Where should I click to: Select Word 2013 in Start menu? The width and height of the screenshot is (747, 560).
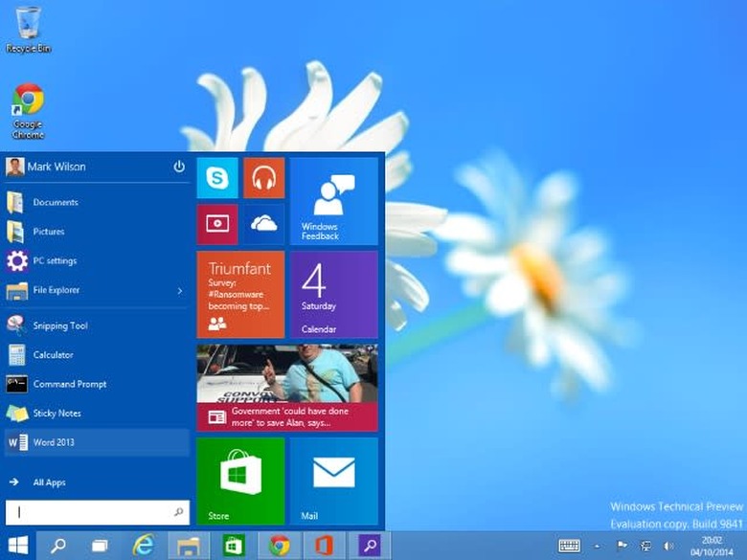pyautogui.click(x=54, y=442)
